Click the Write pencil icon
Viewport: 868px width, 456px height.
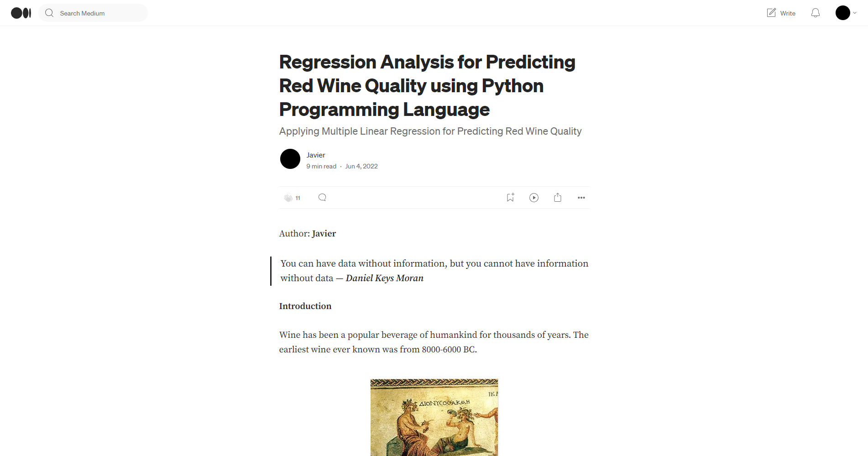click(x=771, y=13)
